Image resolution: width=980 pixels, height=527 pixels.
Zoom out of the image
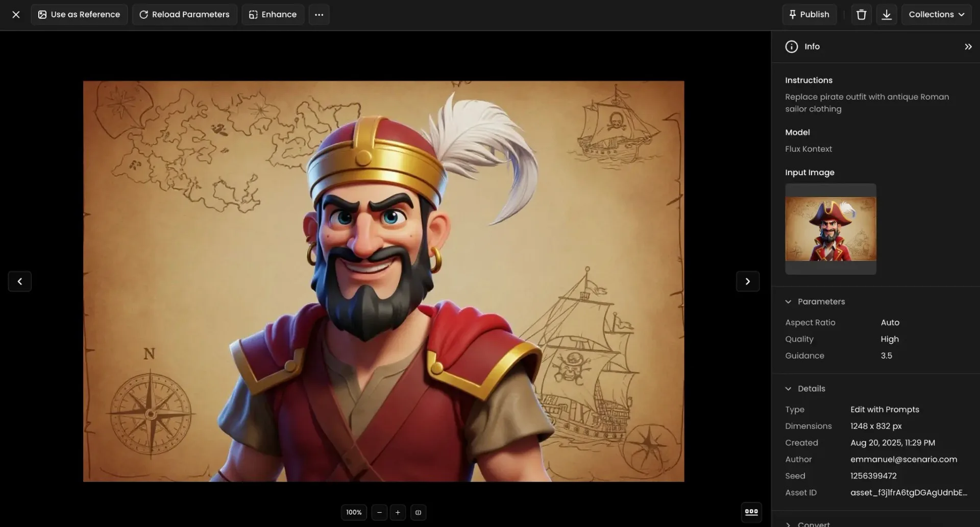379,512
